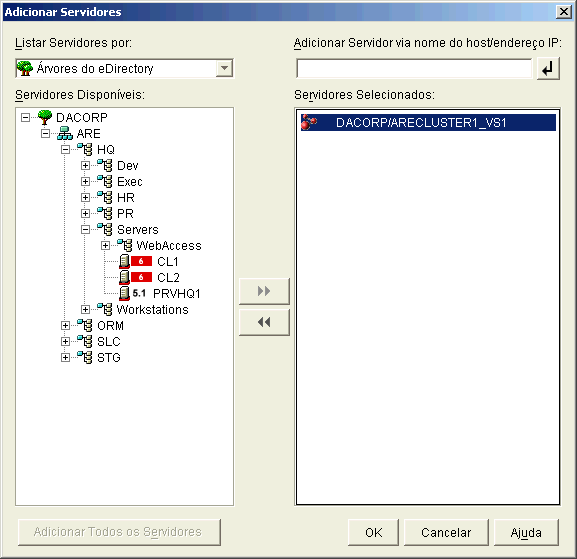This screenshot has width=577, height=559.
Task: Select the CL2 server label
Action: [x=168, y=277]
